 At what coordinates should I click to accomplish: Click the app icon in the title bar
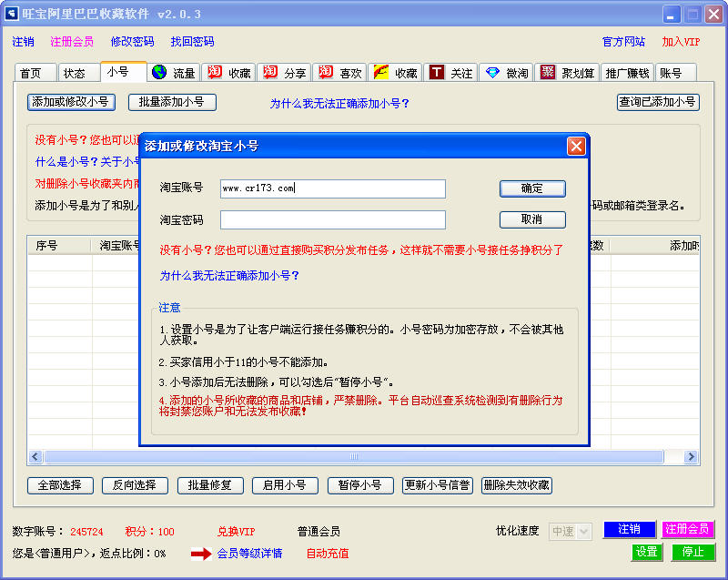[x=11, y=14]
